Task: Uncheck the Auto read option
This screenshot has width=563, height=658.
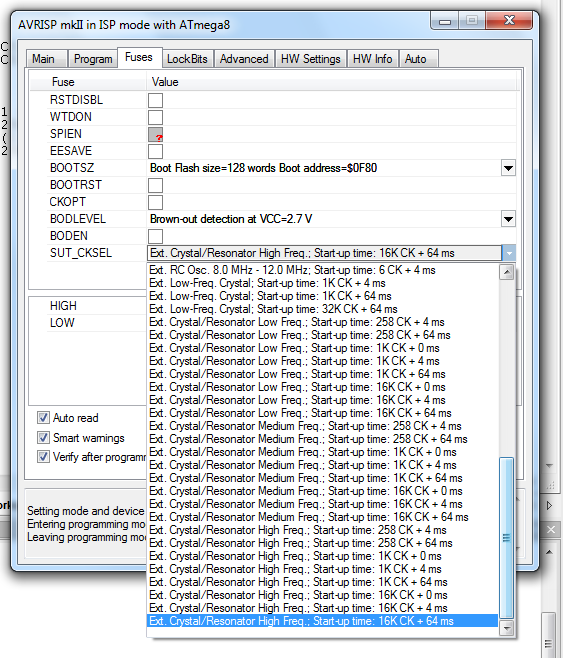Action: [43, 418]
